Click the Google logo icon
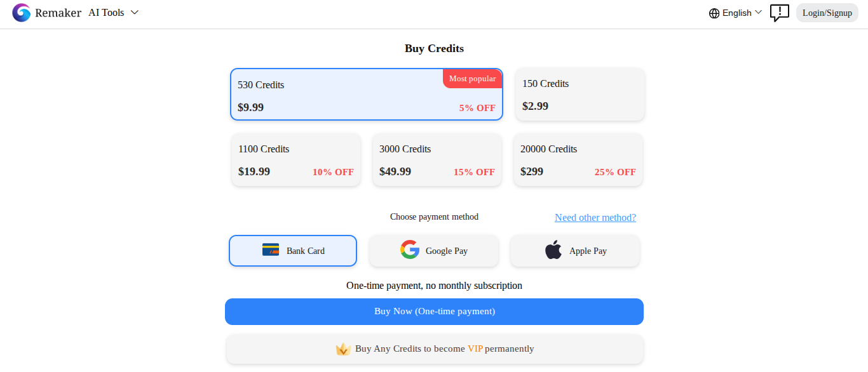 coord(410,250)
